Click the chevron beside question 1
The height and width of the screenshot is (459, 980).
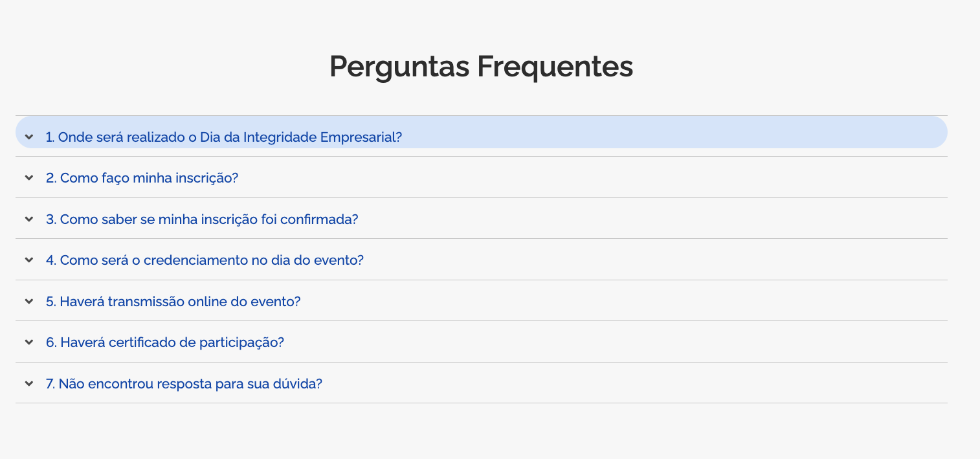coord(29,137)
